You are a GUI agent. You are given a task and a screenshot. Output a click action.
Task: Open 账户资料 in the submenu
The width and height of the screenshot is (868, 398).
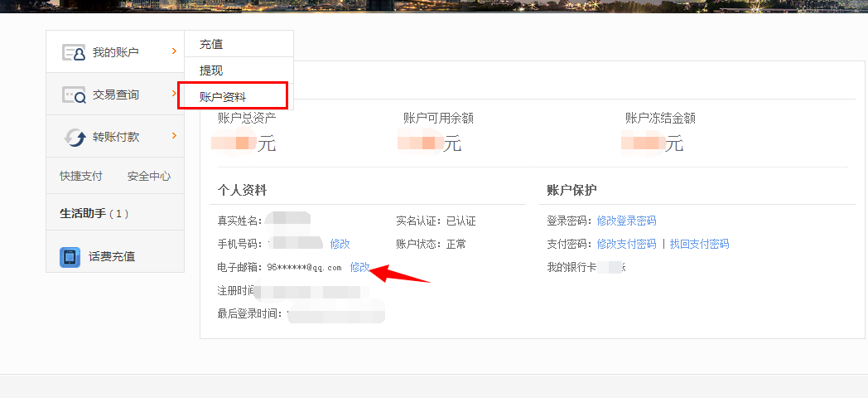(x=223, y=97)
